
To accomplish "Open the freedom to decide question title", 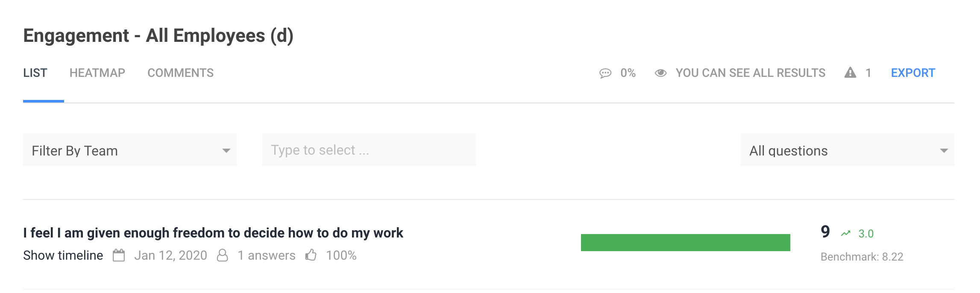I will (213, 233).
